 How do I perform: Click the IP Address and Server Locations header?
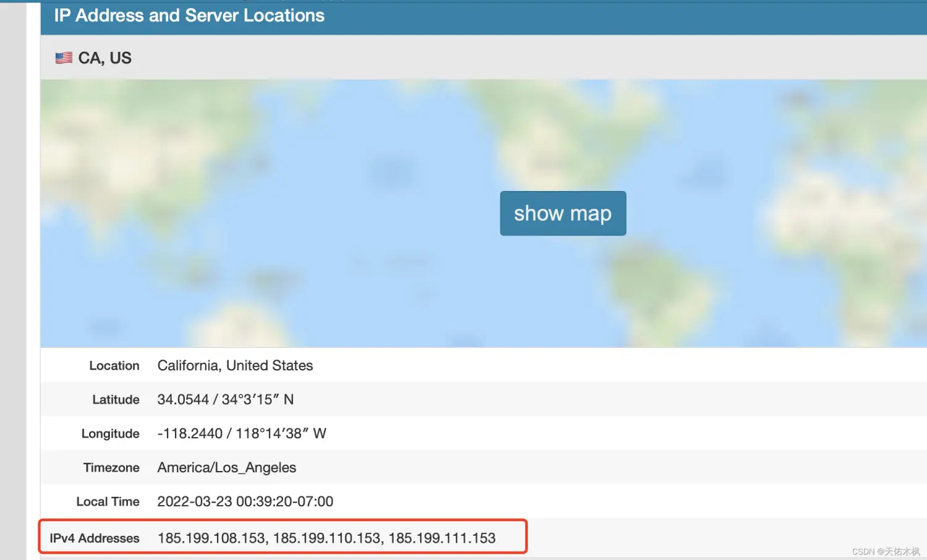[189, 15]
